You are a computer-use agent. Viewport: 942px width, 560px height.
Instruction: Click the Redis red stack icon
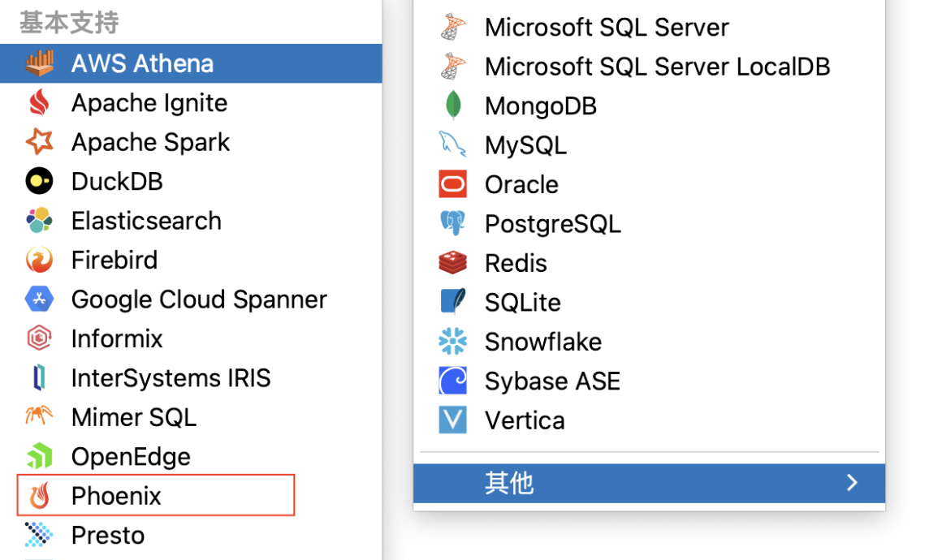(x=453, y=262)
